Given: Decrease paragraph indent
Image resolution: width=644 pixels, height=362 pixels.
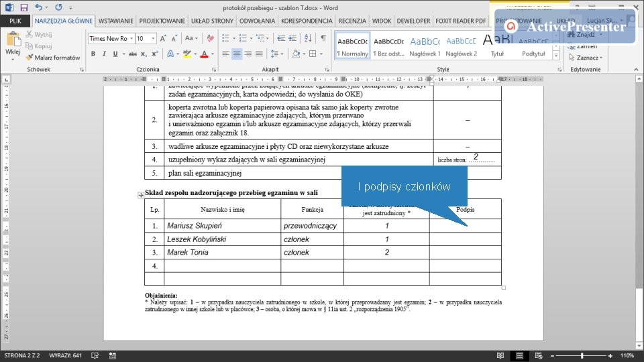Looking at the screenshot, I should pos(281,39).
